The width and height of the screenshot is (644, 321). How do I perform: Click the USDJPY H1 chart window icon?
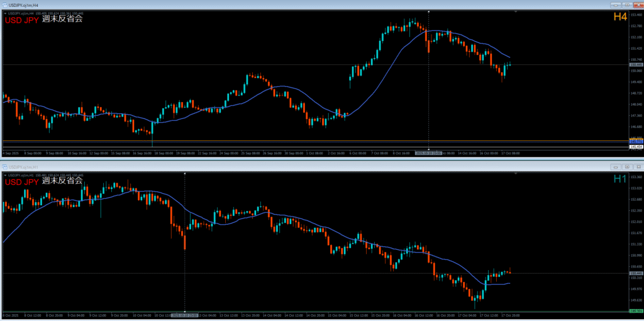4,167
